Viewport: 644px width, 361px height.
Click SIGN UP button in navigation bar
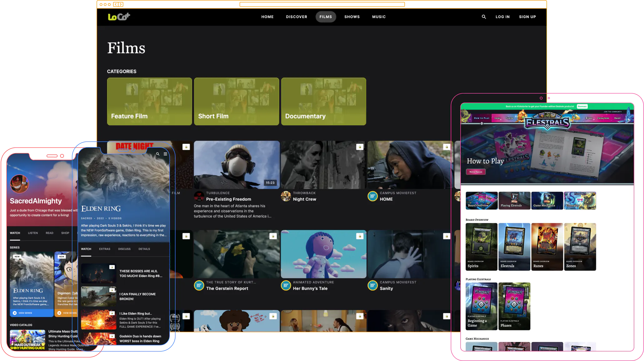click(527, 17)
